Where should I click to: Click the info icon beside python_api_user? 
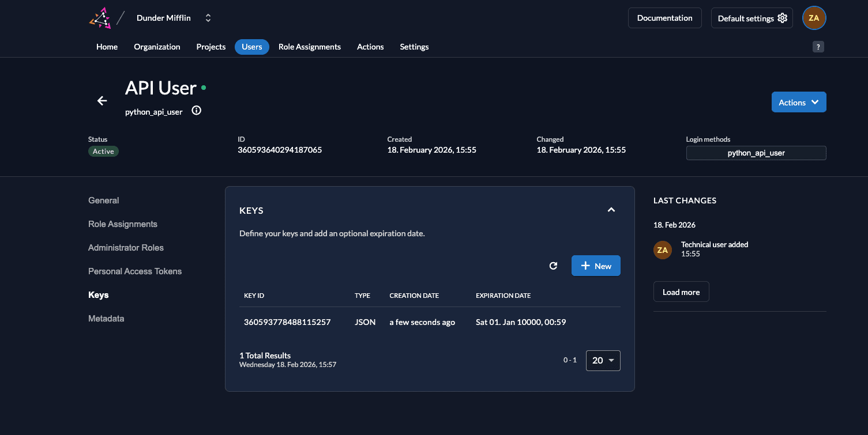(x=196, y=111)
